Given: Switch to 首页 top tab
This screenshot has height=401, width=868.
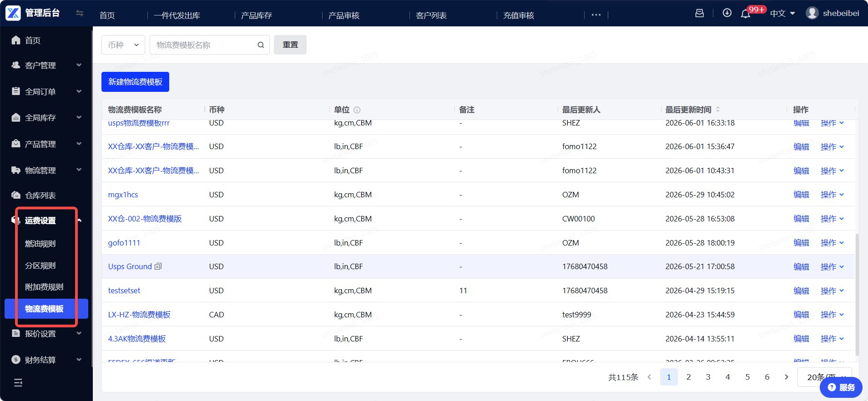Looking at the screenshot, I should point(107,15).
